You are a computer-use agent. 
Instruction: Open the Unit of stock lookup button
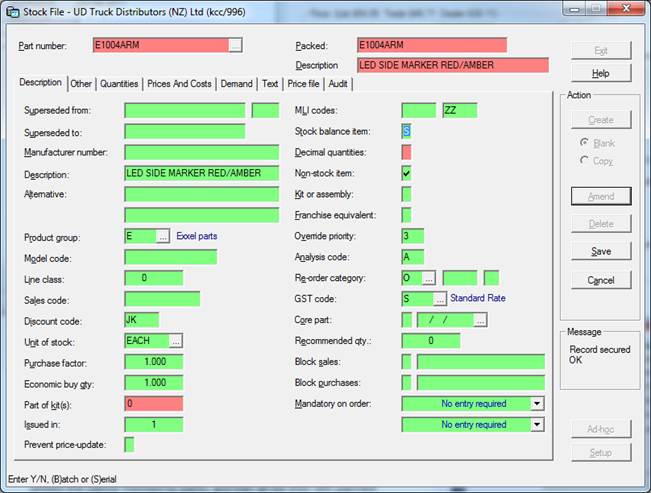pyautogui.click(x=176, y=341)
